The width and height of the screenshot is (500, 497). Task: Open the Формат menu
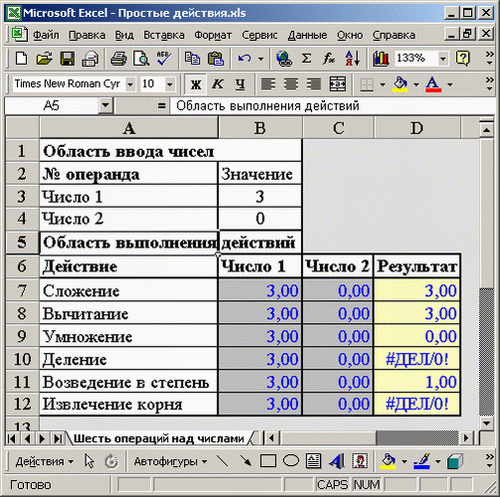click(213, 35)
